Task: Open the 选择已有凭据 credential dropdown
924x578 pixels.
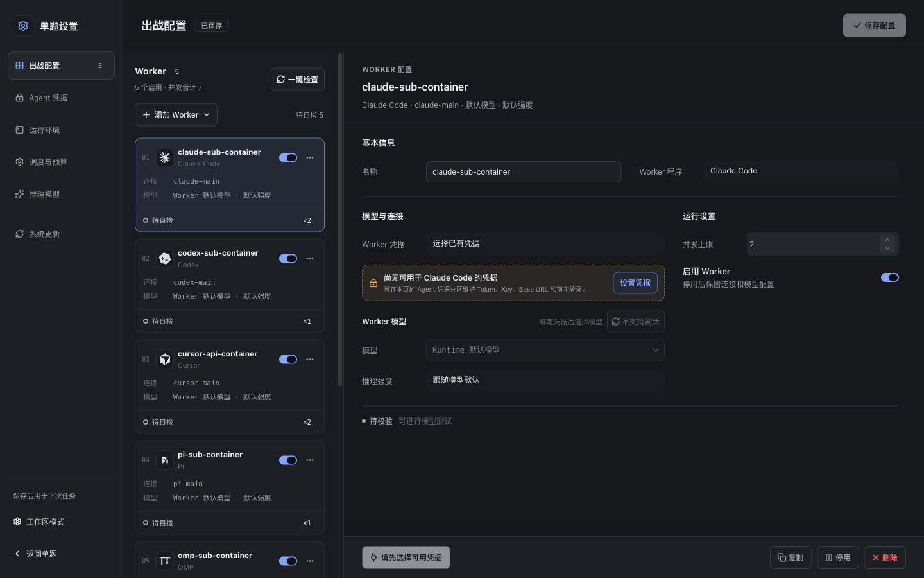Action: pyautogui.click(x=545, y=243)
